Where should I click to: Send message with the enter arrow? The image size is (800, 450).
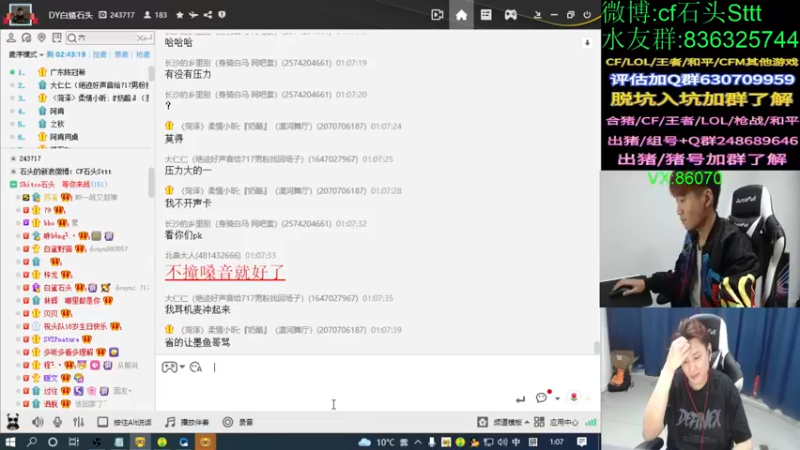[520, 399]
